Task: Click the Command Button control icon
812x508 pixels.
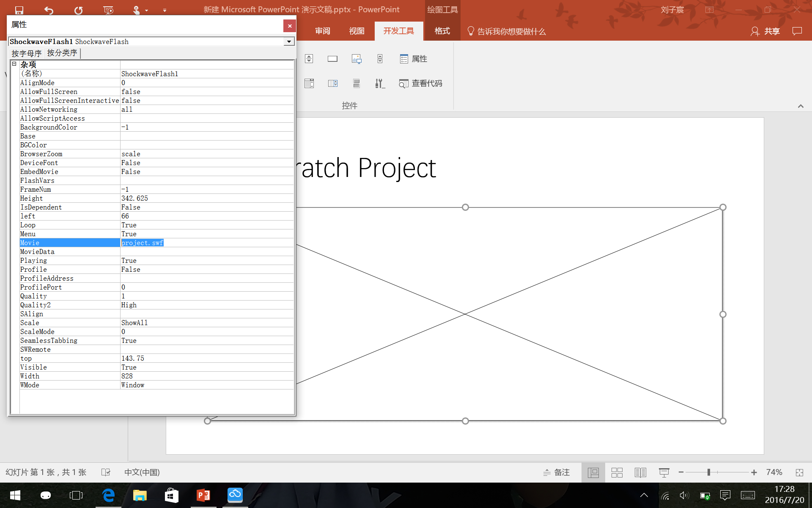Action: (x=332, y=59)
